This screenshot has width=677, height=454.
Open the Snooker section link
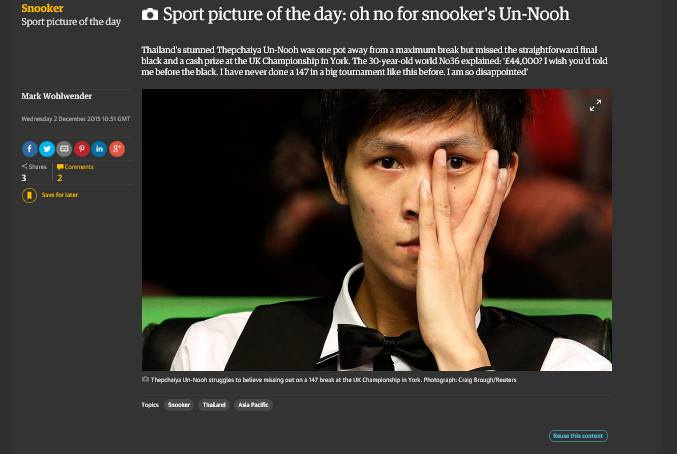(x=42, y=8)
